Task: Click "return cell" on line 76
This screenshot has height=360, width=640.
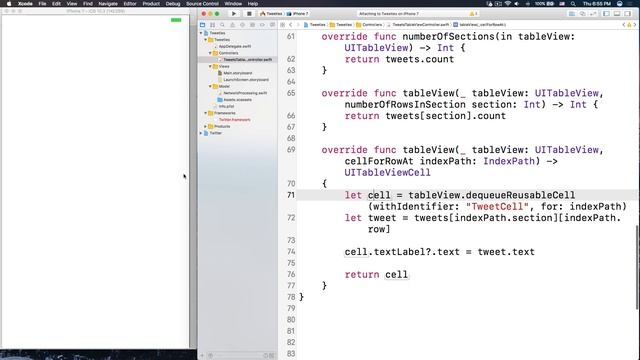Action: tap(376, 275)
